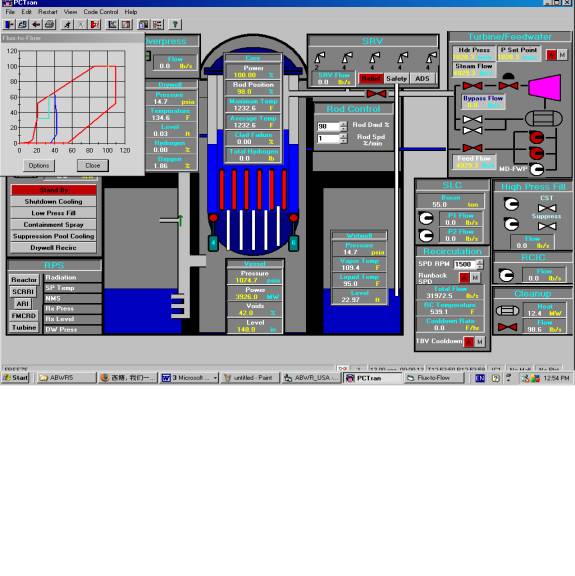
Task: Click the Options button under the flux-to-flow graph
Action: [x=39, y=165]
